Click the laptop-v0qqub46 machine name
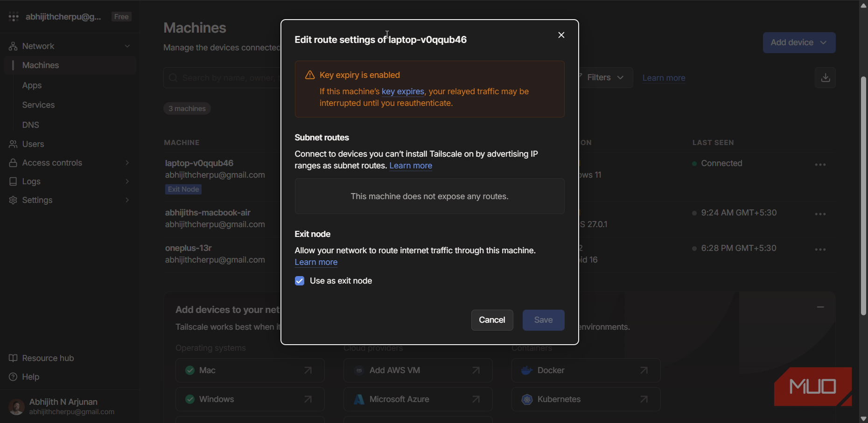 coord(199,163)
